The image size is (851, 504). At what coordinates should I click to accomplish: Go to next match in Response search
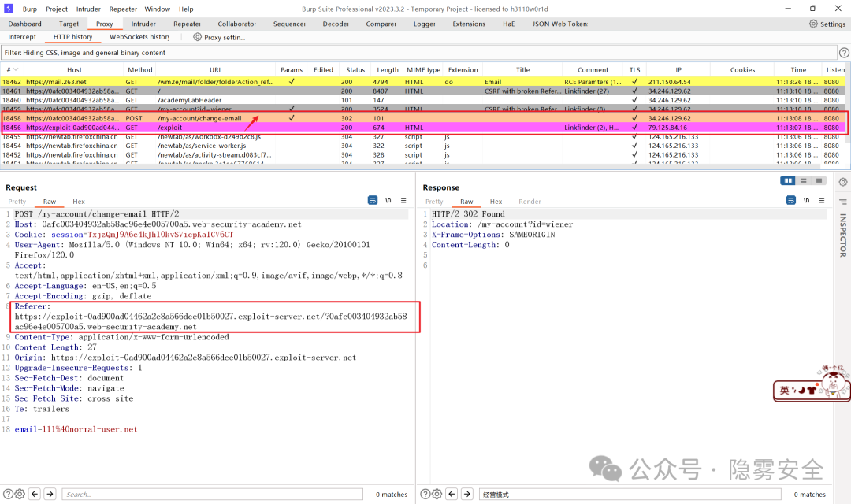coord(466,494)
